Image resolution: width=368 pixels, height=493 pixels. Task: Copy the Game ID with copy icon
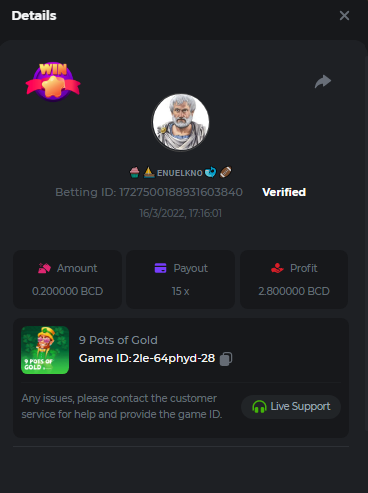click(x=226, y=359)
